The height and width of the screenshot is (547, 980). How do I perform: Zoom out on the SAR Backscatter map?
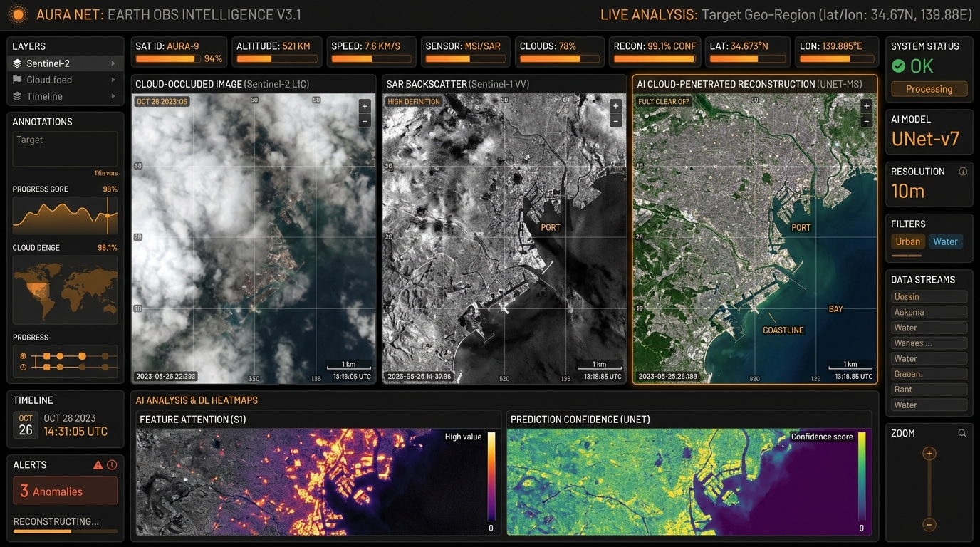tap(615, 121)
